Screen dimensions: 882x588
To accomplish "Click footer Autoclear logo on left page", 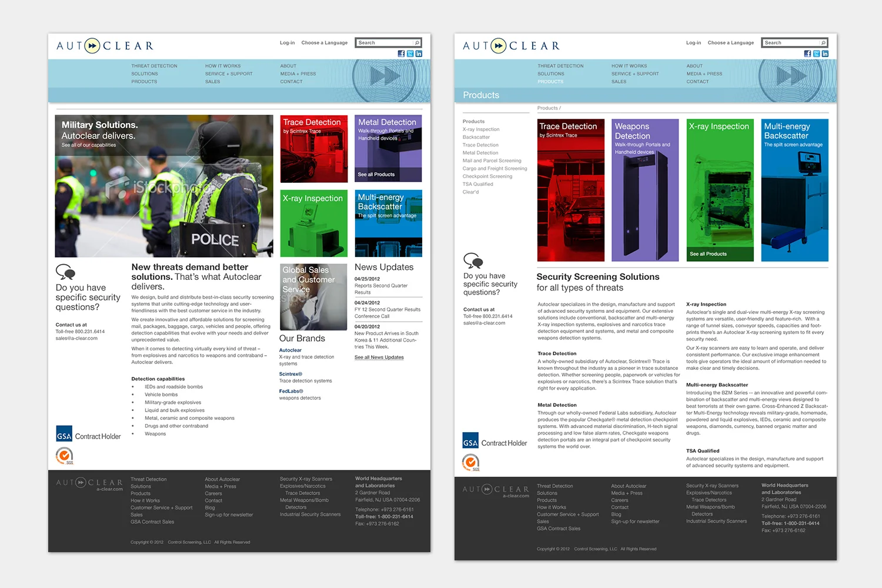I will (x=89, y=484).
